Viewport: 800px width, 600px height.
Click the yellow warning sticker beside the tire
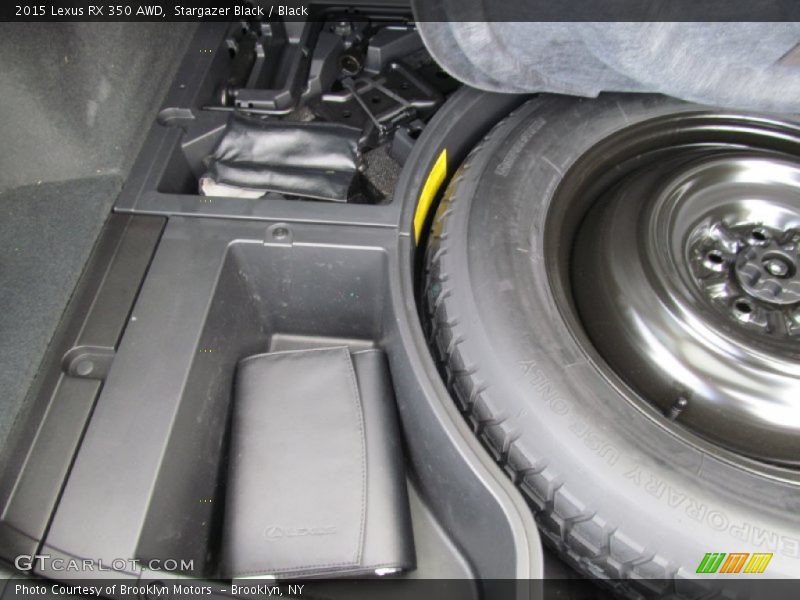pyautogui.click(x=430, y=194)
